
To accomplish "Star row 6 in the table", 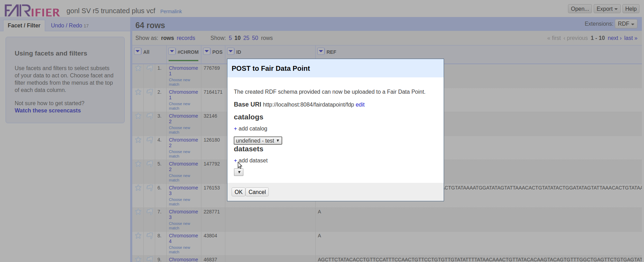I will point(138,188).
